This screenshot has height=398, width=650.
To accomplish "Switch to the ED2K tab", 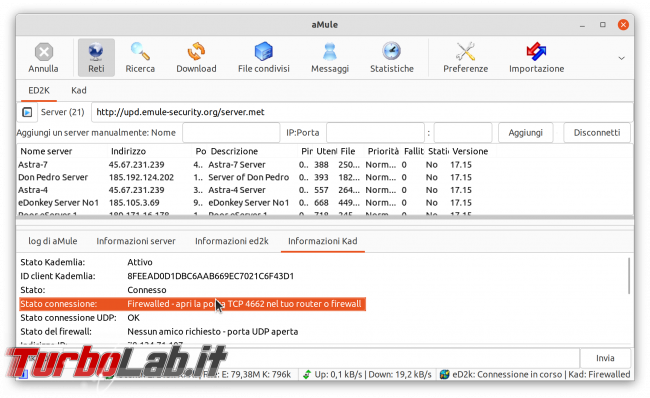I will (39, 90).
